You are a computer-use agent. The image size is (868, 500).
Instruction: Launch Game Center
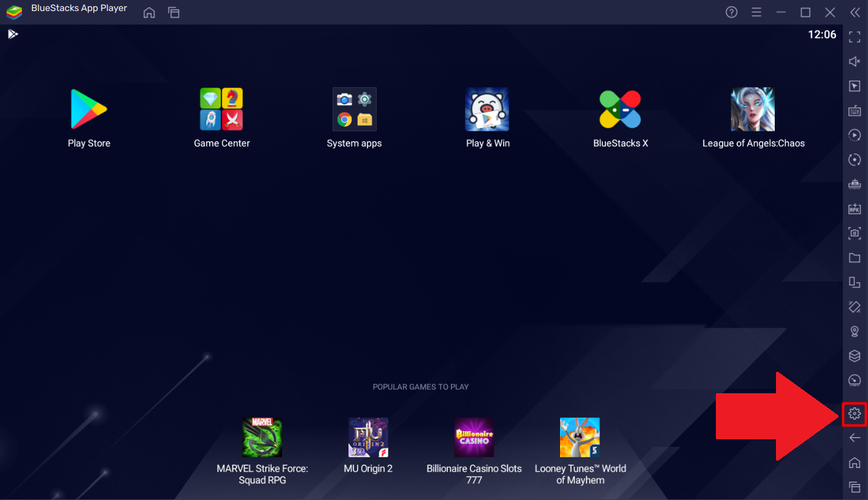coord(221,109)
